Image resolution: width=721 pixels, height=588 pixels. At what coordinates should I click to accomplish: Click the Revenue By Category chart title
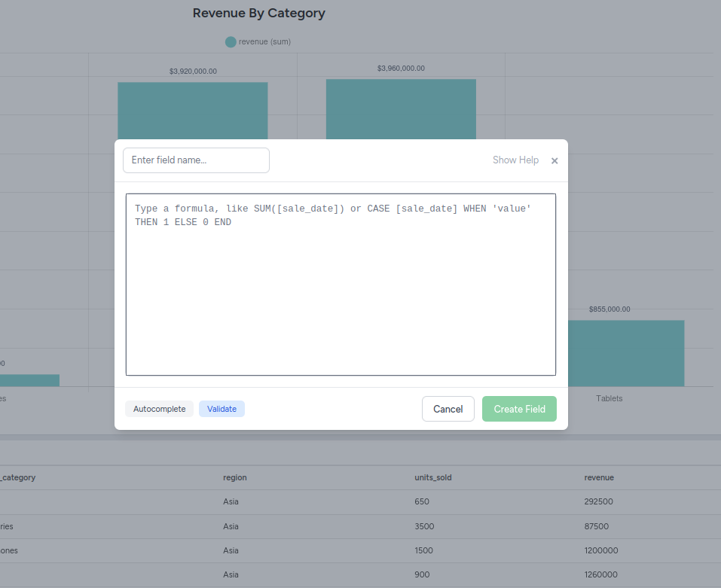coord(258,14)
